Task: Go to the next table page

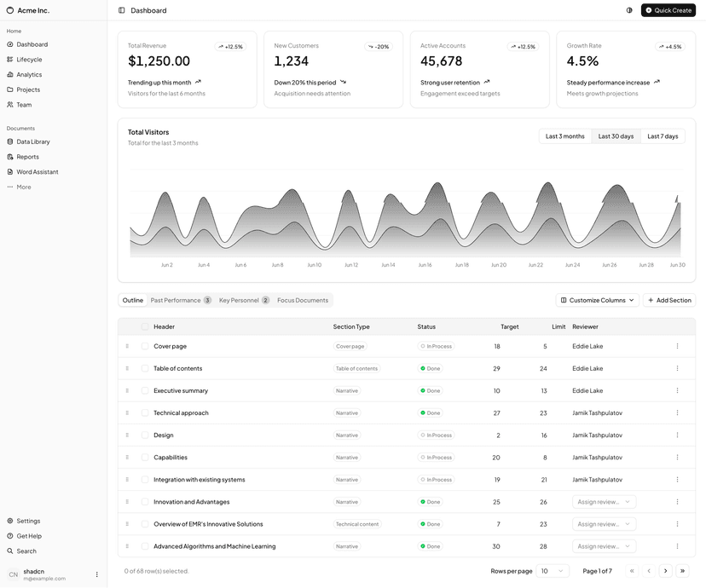Action: (665, 570)
